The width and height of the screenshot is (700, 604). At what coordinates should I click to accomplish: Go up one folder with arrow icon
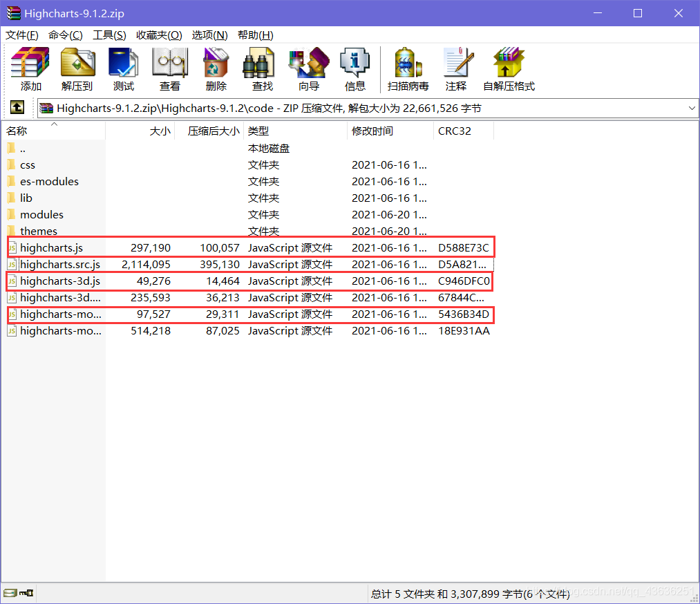pyautogui.click(x=17, y=107)
